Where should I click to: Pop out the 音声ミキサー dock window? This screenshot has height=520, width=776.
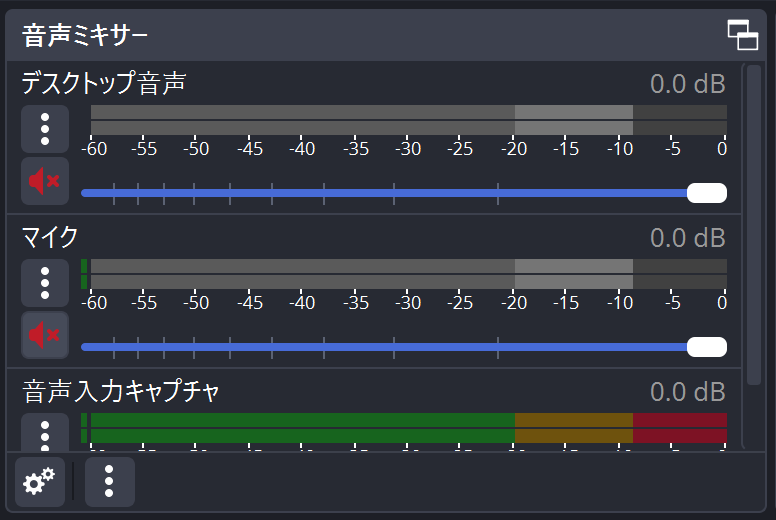pos(742,35)
